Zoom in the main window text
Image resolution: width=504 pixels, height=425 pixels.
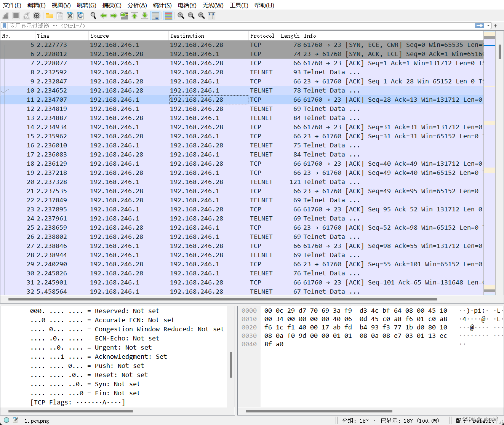[x=181, y=16]
